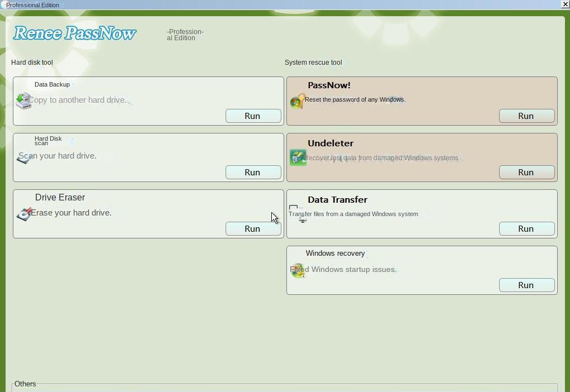Click the 'Windows recovery' heading
This screenshot has width=570, height=392.
click(335, 254)
